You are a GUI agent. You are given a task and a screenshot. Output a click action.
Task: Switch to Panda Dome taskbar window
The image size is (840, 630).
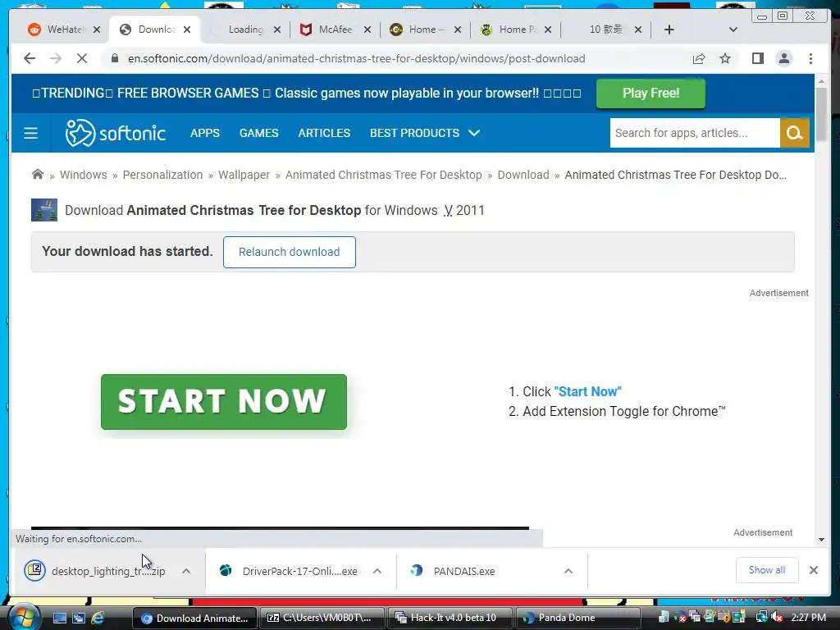point(578,619)
